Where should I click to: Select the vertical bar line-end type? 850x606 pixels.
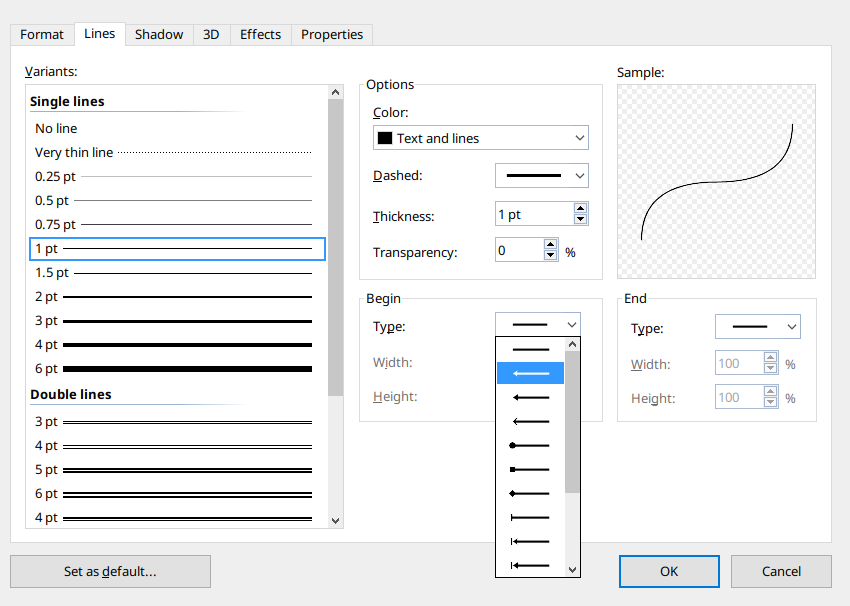[x=530, y=517]
